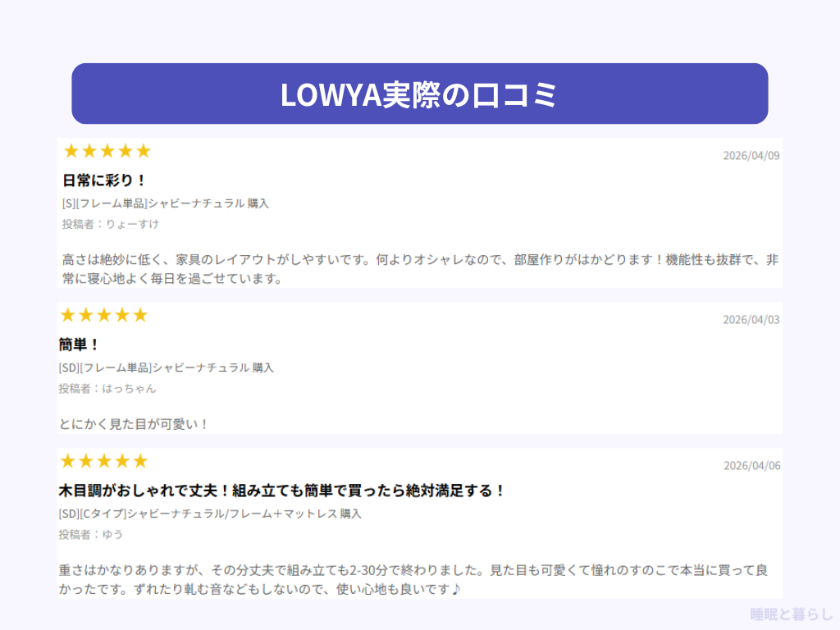This screenshot has height=630, width=840.
Task: Click the date 2026/04/03
Action: click(x=751, y=319)
